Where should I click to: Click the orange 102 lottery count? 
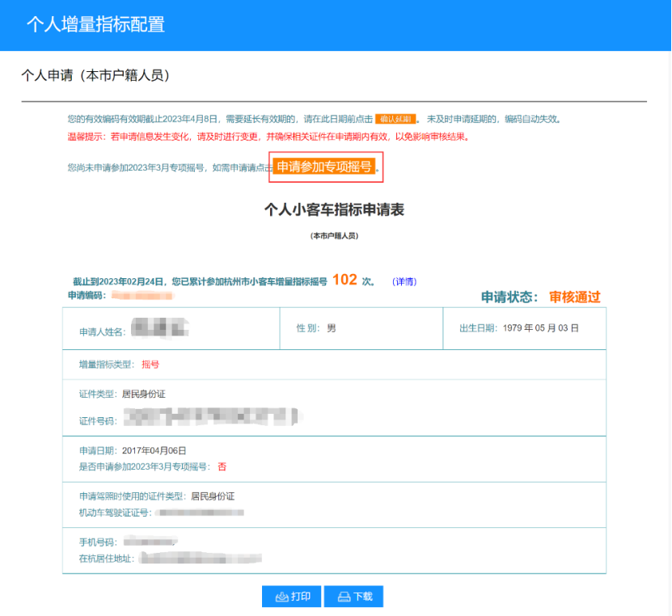tap(344, 280)
